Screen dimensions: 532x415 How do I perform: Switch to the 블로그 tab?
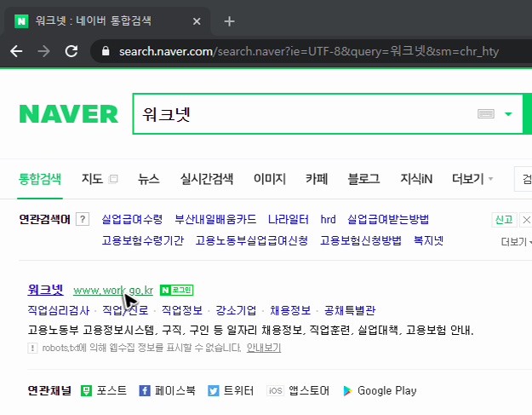coord(363,179)
